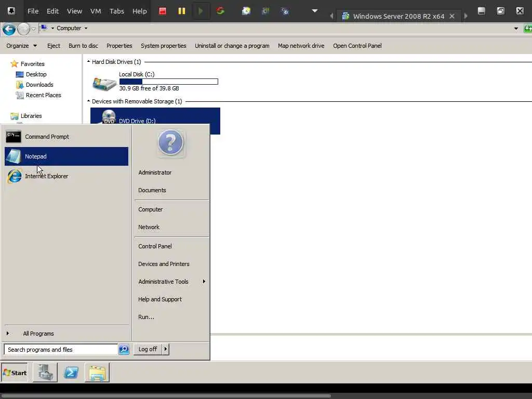Screen dimensions: 532x399
Task: Click the user account picture in Start menu
Action: [170, 143]
